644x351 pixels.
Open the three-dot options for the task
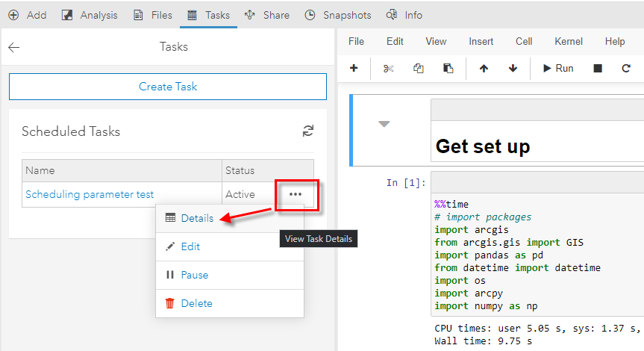click(296, 194)
